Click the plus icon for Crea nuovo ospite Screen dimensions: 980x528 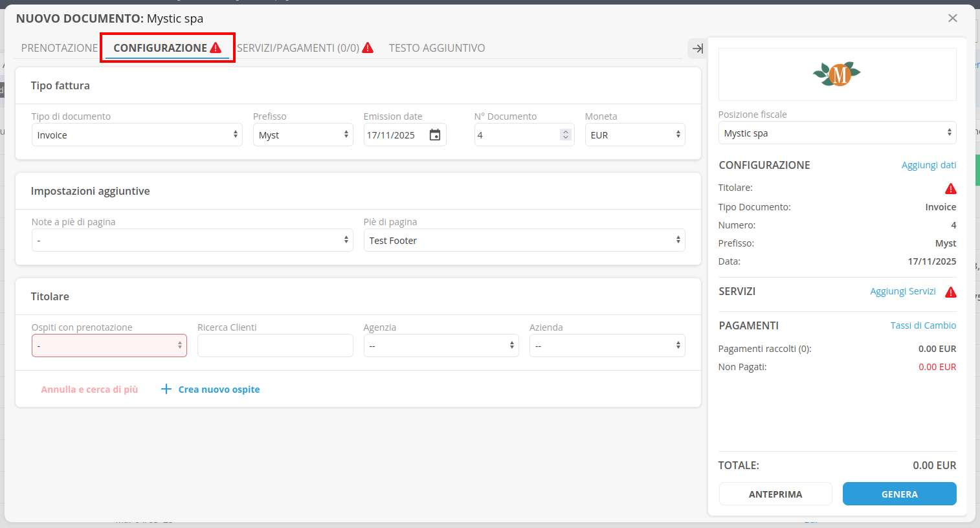click(x=166, y=389)
